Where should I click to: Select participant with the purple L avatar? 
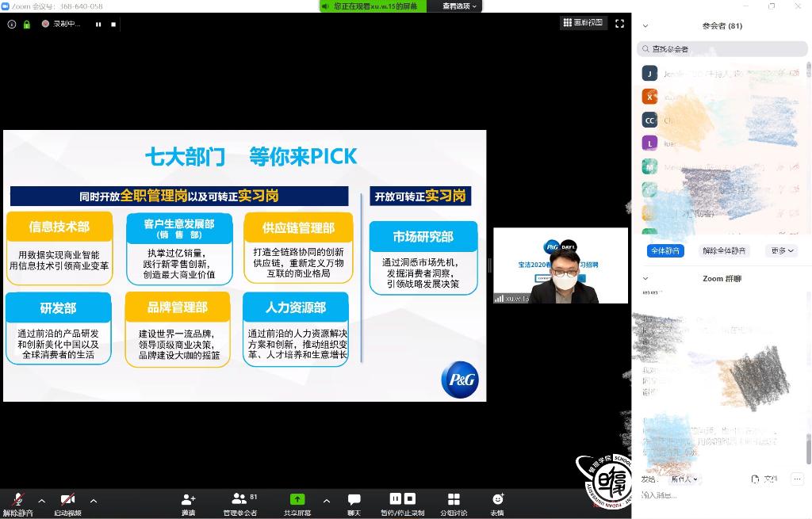point(649,143)
